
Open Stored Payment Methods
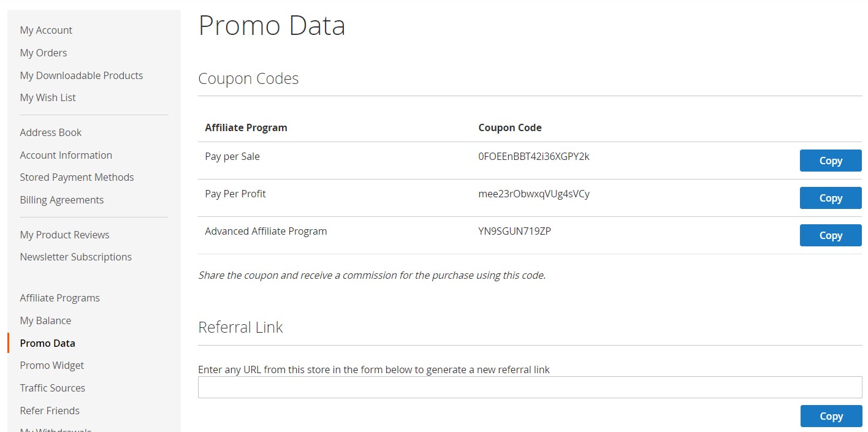pos(77,177)
